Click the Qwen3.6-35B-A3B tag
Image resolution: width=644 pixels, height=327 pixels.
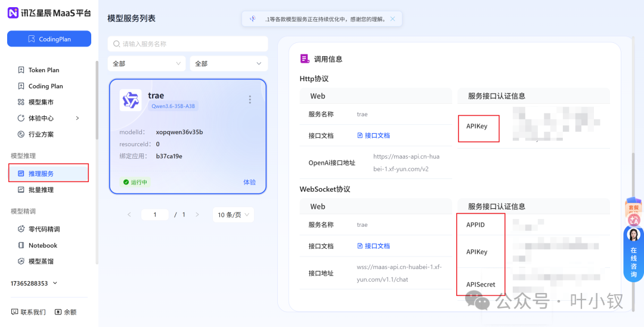click(174, 106)
